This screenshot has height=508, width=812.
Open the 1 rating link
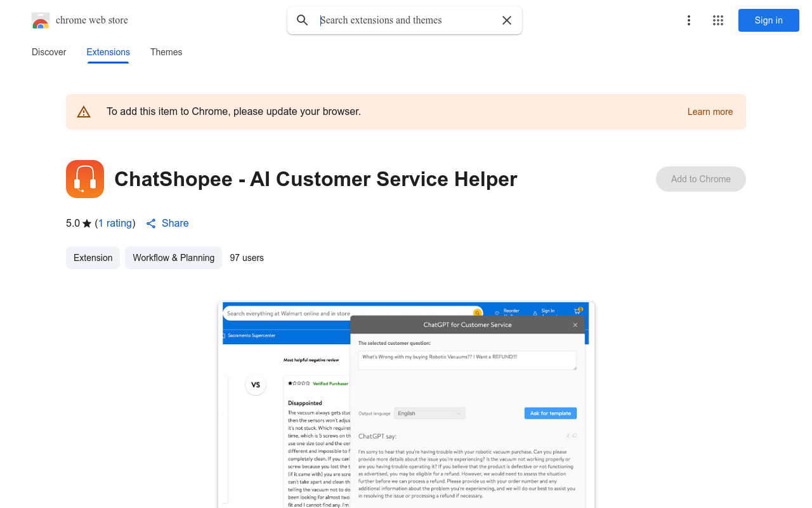point(115,224)
